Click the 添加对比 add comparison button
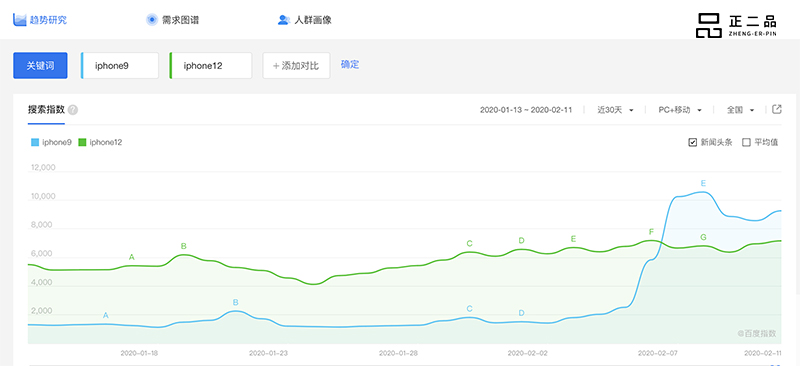 [296, 65]
